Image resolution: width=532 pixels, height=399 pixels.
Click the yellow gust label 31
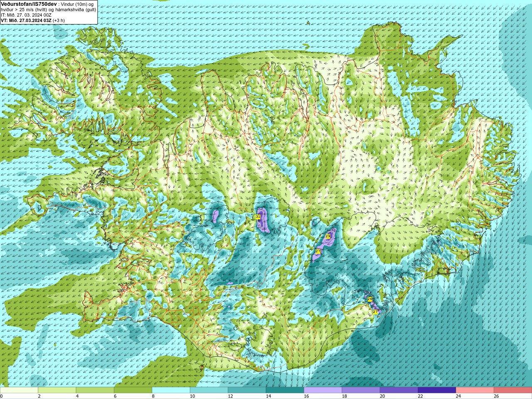(258, 217)
